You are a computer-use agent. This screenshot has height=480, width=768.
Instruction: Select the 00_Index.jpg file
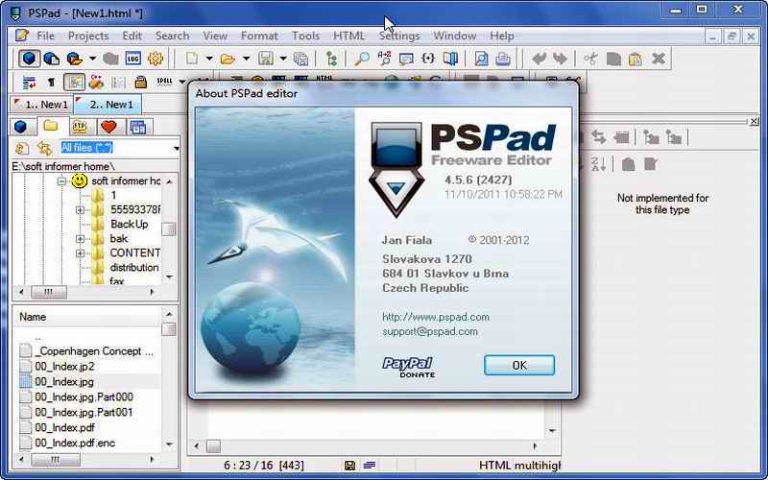coord(64,382)
